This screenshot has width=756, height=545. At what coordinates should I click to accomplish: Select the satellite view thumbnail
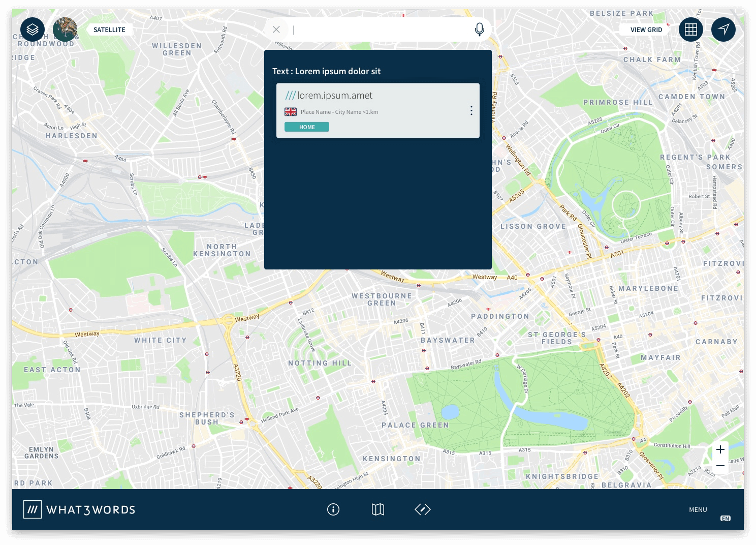point(65,29)
